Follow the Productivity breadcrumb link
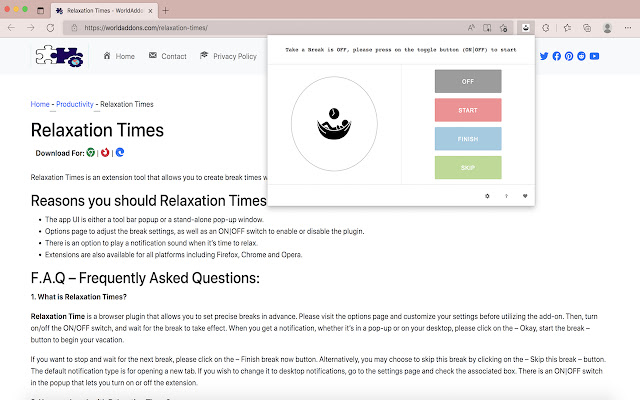The image size is (640, 400). click(x=75, y=104)
